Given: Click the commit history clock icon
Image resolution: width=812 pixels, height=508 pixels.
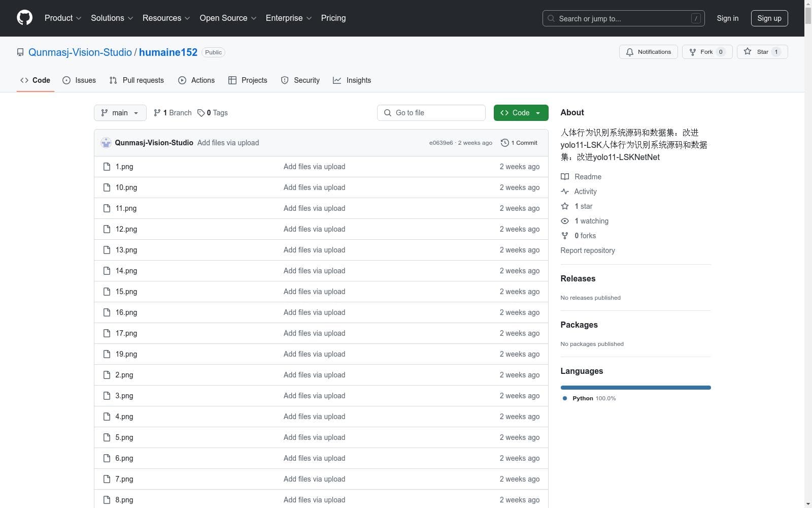Looking at the screenshot, I should [504, 143].
